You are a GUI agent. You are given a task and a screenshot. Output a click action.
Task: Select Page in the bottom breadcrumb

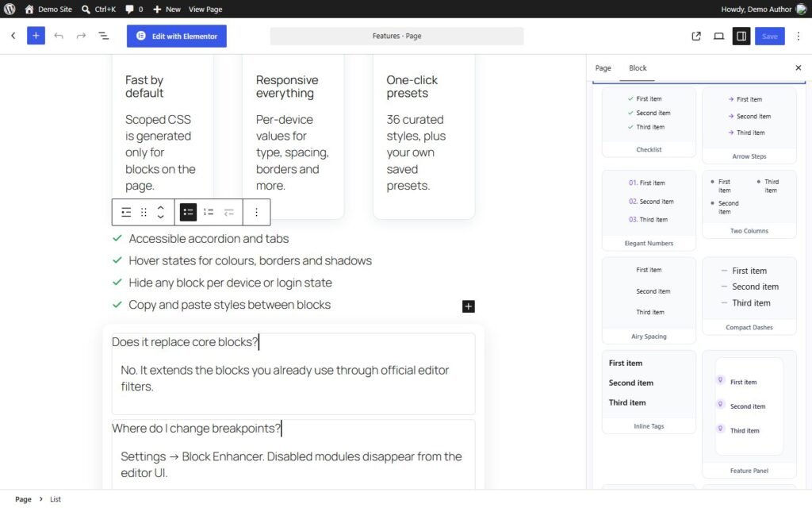(x=23, y=499)
